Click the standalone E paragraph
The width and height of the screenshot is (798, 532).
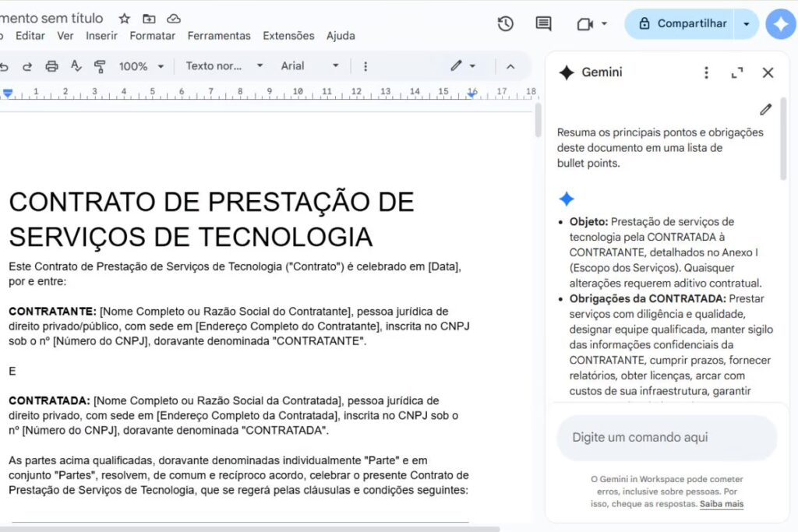tap(12, 372)
